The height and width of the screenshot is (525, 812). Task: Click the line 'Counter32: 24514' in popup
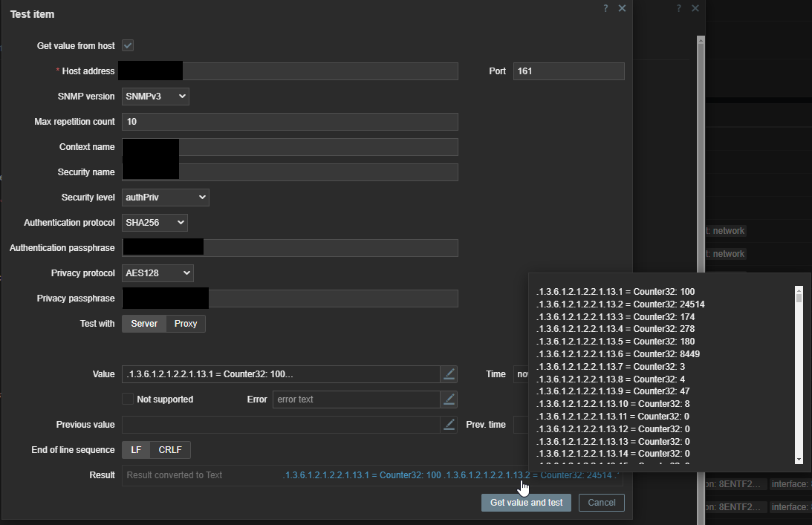(x=620, y=304)
